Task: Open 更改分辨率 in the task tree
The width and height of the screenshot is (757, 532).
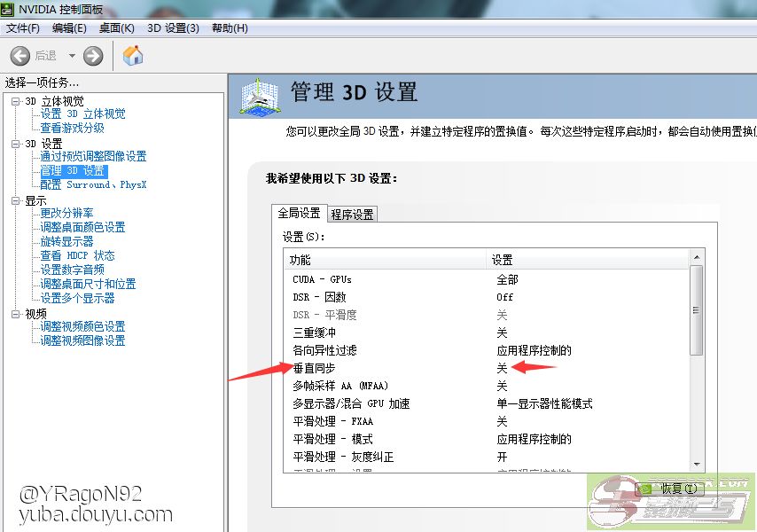Action: tap(66, 213)
